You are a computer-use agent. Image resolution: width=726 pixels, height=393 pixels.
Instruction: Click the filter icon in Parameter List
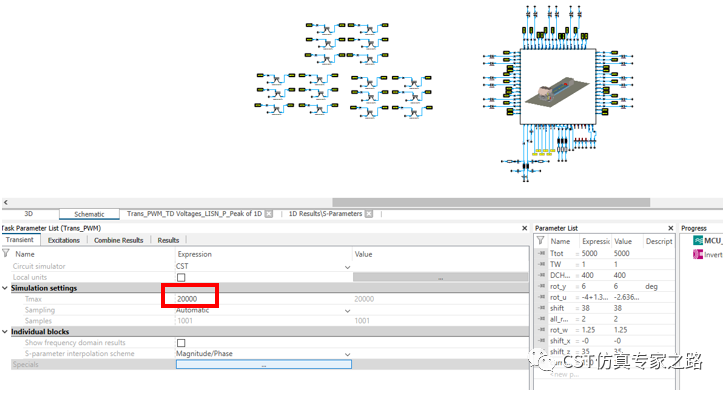540,240
